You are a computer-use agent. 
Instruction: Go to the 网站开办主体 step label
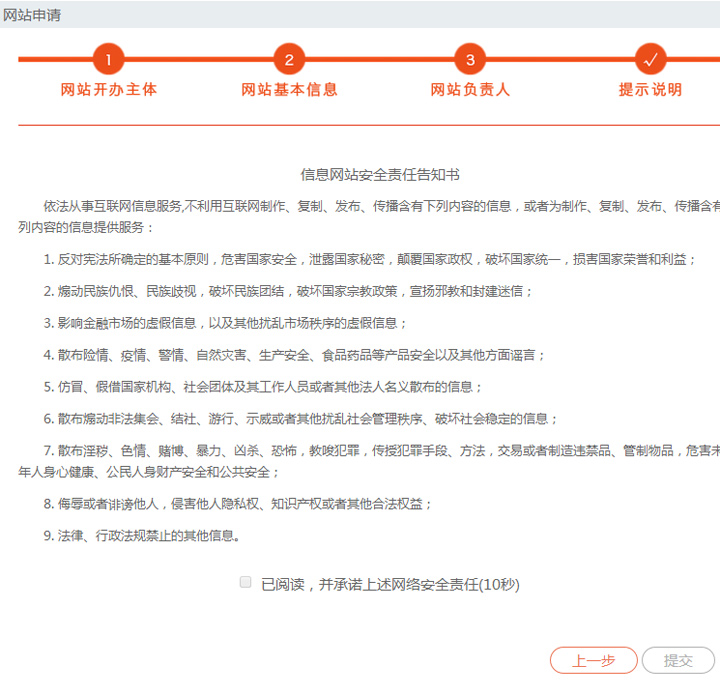click(x=108, y=90)
